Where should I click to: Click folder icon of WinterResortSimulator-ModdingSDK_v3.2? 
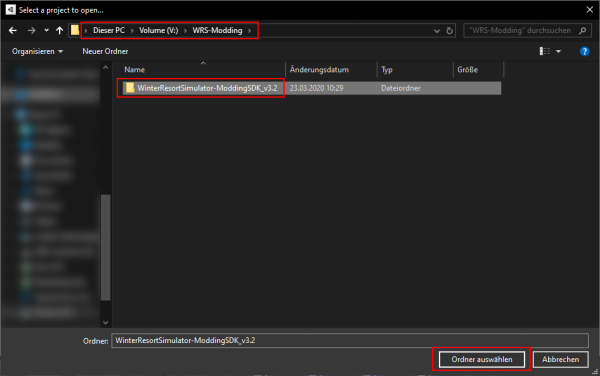(130, 88)
